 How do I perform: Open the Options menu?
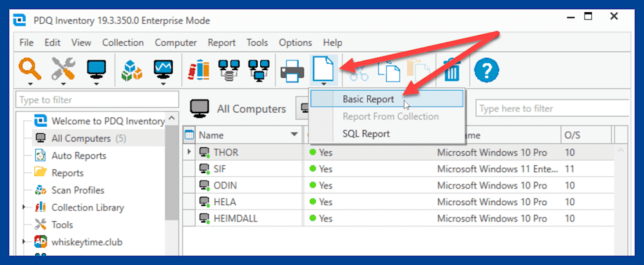point(296,42)
